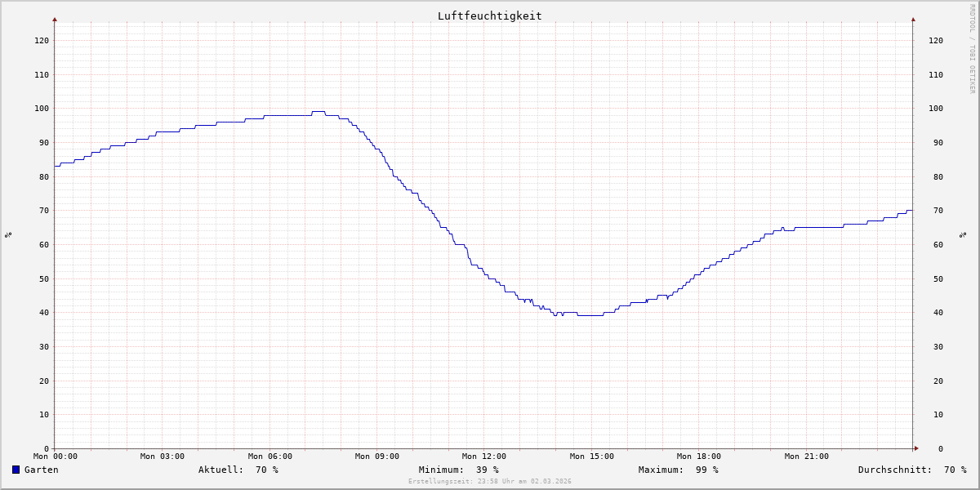Click the blue Garten legend color square

point(16,470)
